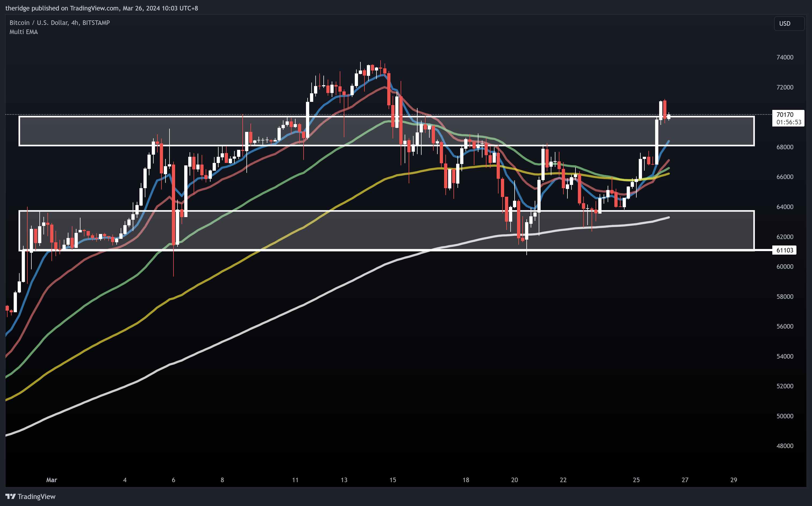
Task: Click the current price label 70170
Action: click(x=785, y=114)
